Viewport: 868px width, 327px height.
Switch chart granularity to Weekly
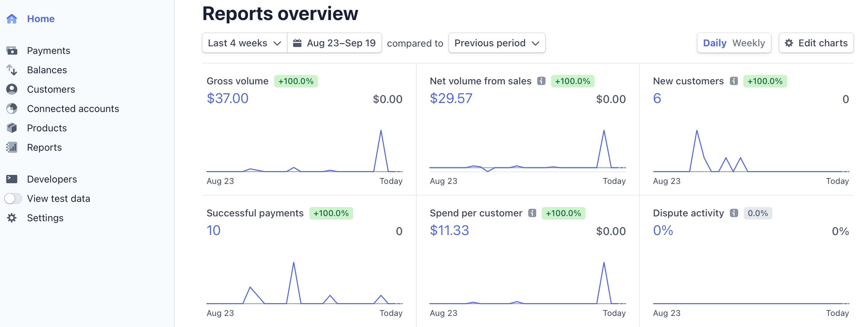(x=749, y=43)
